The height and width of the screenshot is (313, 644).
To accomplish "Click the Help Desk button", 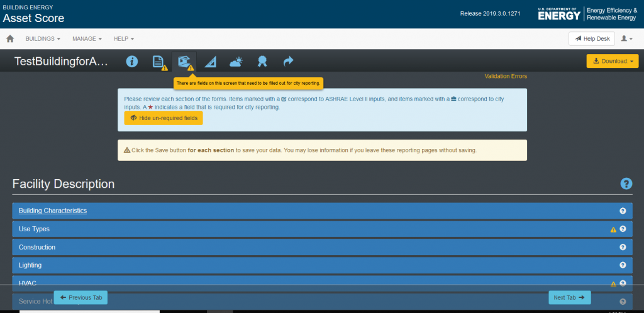I will (x=591, y=38).
